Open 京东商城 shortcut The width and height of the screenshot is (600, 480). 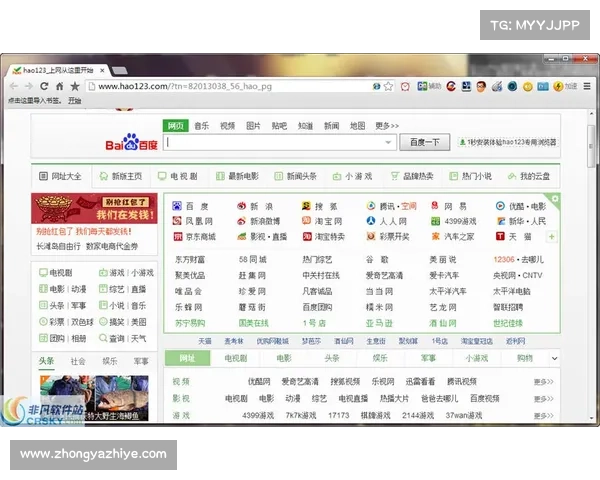(194, 237)
